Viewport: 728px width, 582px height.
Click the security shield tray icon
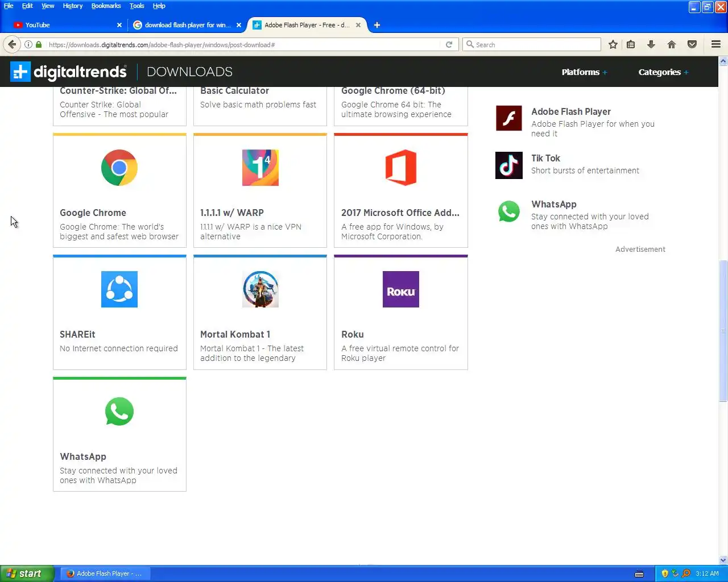pos(664,573)
